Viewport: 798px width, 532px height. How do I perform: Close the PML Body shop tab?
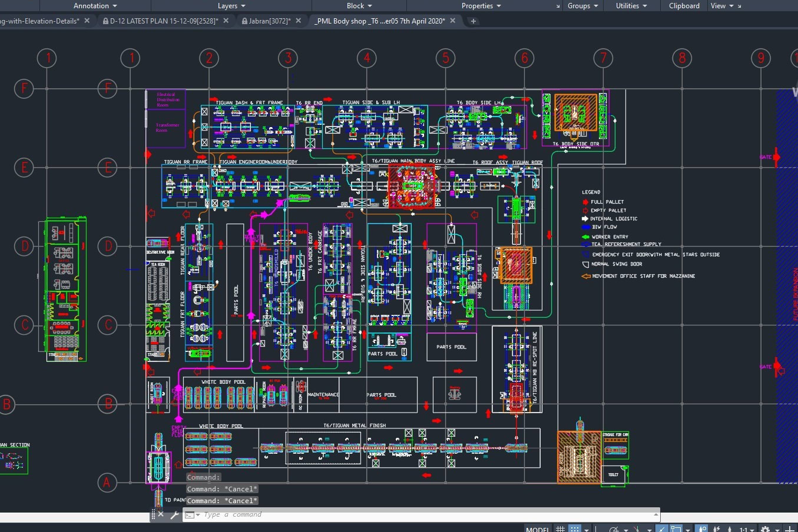(x=453, y=21)
